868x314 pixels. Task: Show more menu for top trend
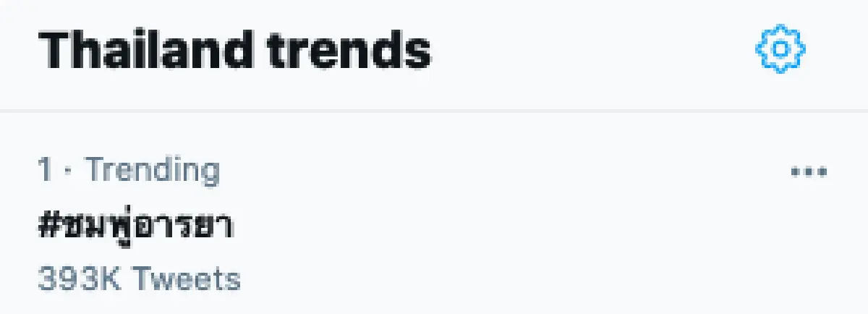809,171
